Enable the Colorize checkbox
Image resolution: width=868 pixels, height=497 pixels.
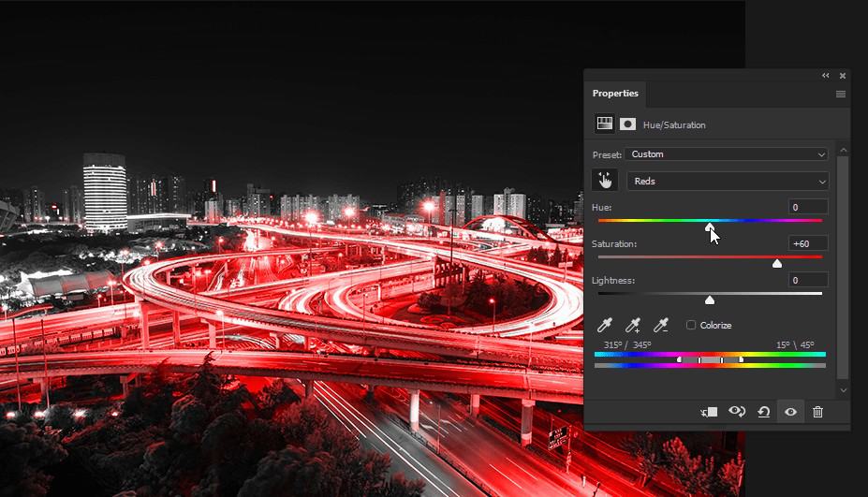(x=691, y=325)
